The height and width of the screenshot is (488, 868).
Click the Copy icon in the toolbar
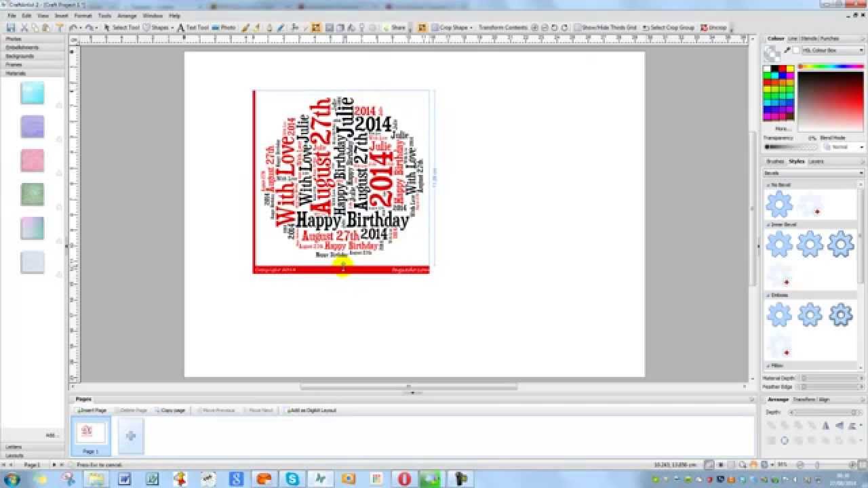[35, 28]
